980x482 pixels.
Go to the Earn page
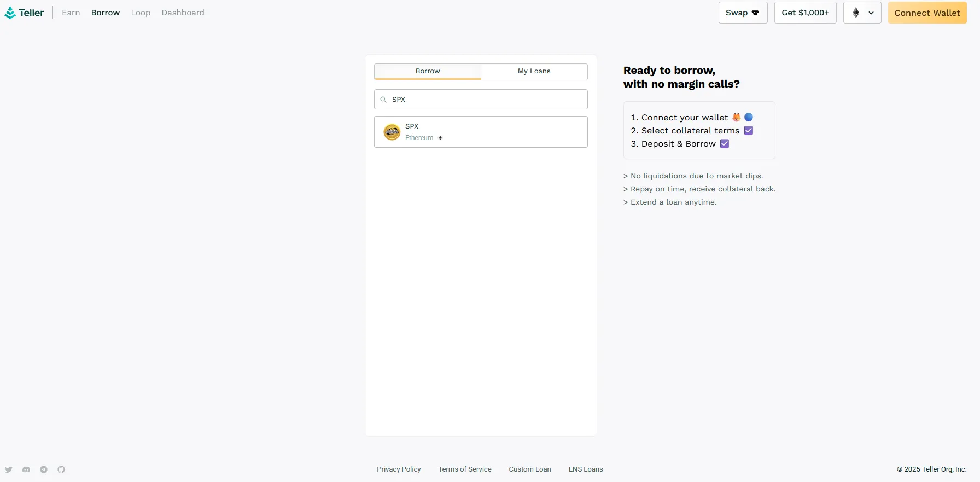(71, 13)
